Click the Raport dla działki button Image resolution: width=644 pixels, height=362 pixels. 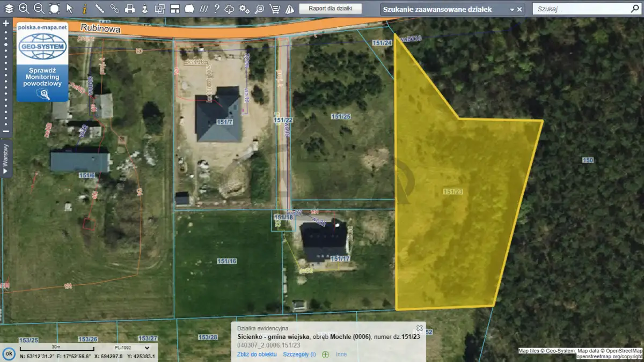click(x=331, y=9)
